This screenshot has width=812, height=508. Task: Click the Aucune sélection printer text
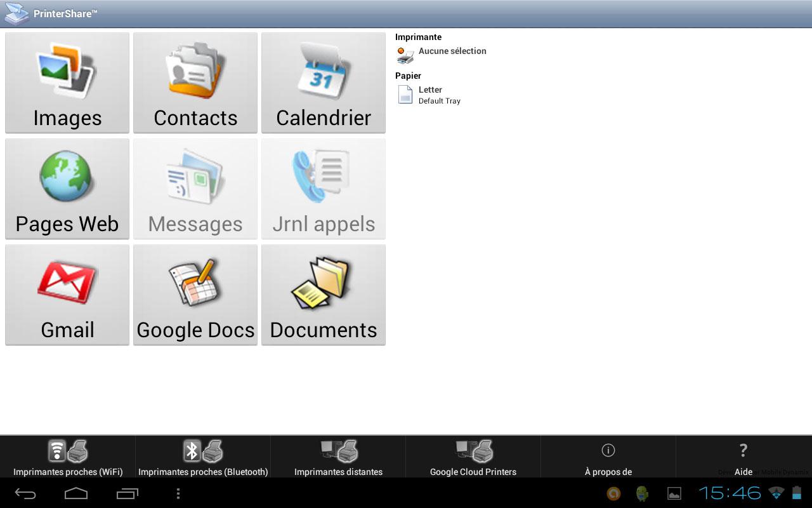(x=452, y=51)
